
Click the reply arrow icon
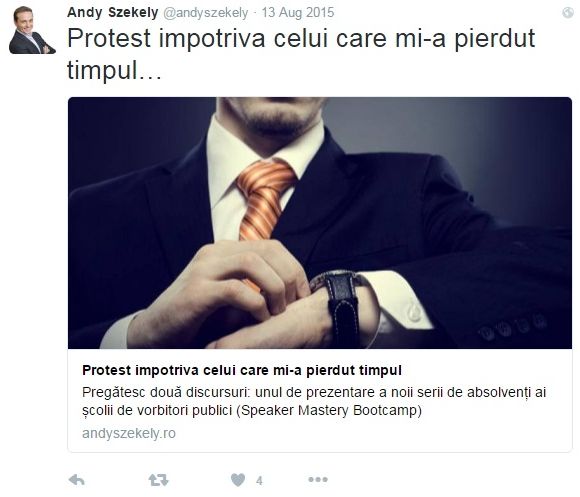(x=77, y=480)
